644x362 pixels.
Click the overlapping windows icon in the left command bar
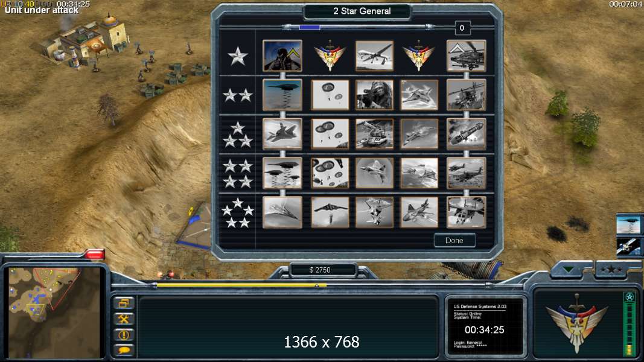124,303
